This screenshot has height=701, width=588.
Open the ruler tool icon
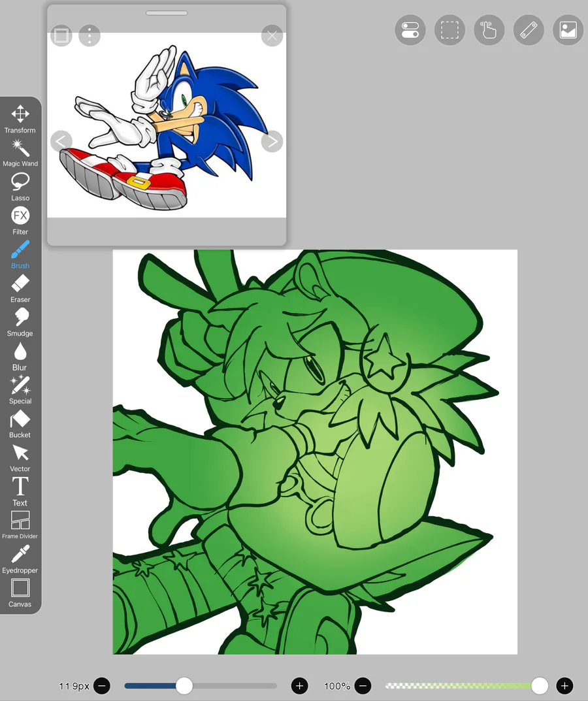pos(529,30)
